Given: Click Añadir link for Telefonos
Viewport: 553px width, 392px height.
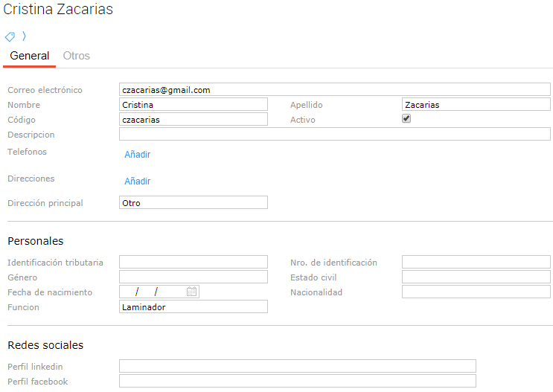Looking at the screenshot, I should click(138, 155).
